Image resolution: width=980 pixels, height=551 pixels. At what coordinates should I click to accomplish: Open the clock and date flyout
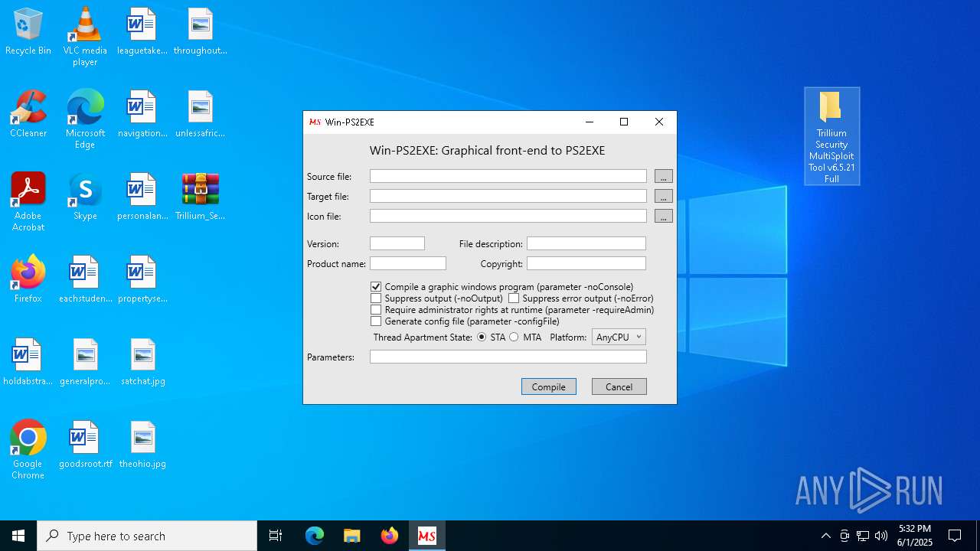[x=915, y=536]
